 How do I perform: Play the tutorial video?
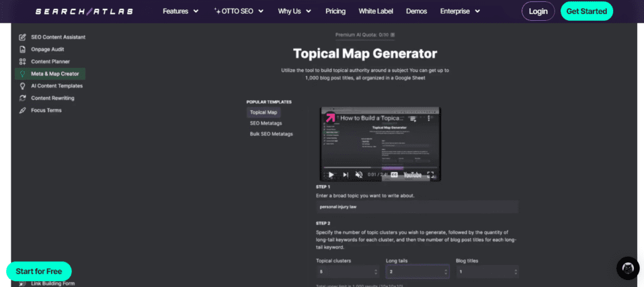tap(331, 175)
